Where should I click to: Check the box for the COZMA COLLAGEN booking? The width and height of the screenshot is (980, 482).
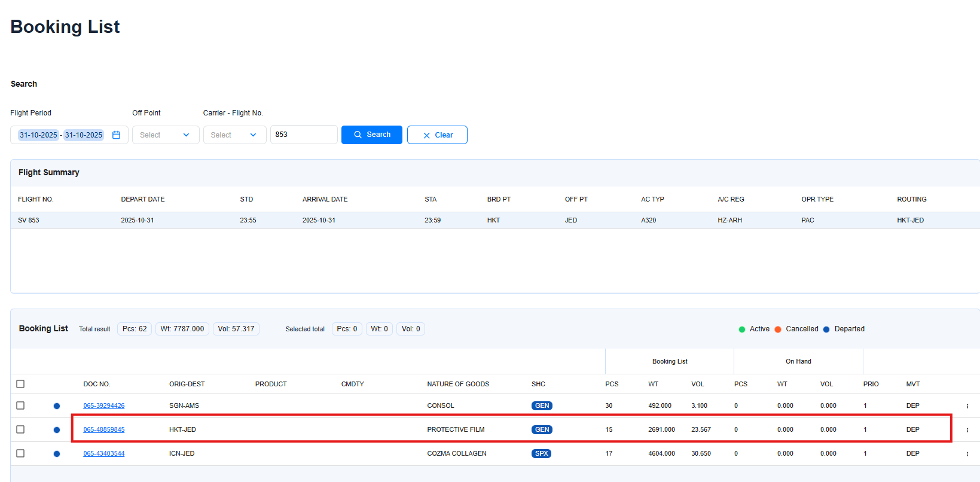(20, 453)
